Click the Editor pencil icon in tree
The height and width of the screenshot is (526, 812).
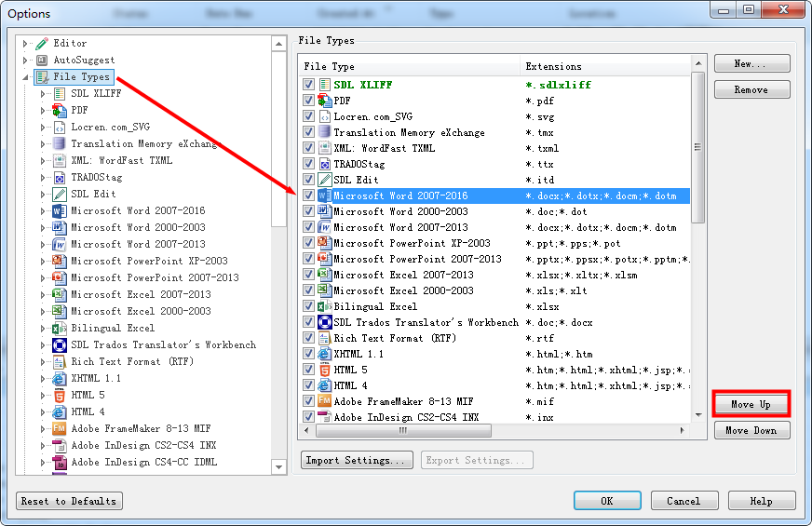pos(42,43)
